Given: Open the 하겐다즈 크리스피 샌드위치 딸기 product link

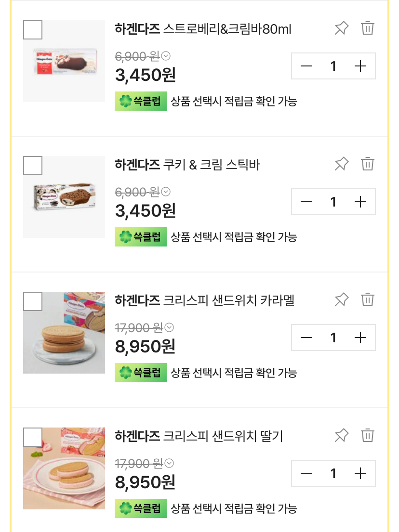Looking at the screenshot, I should click(199, 436).
